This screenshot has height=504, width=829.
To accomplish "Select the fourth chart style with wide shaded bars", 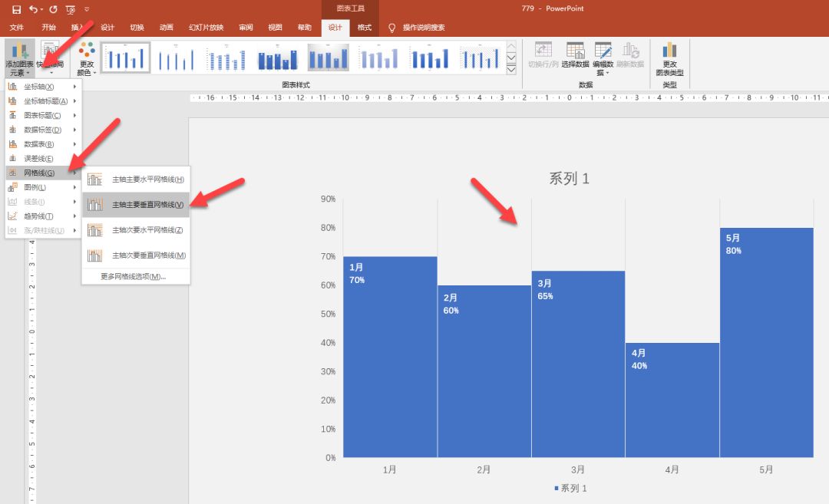I will point(278,58).
